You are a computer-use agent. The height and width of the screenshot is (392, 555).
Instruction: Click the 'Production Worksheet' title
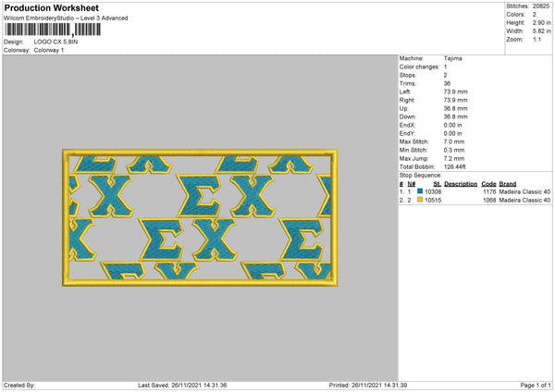[x=51, y=7]
